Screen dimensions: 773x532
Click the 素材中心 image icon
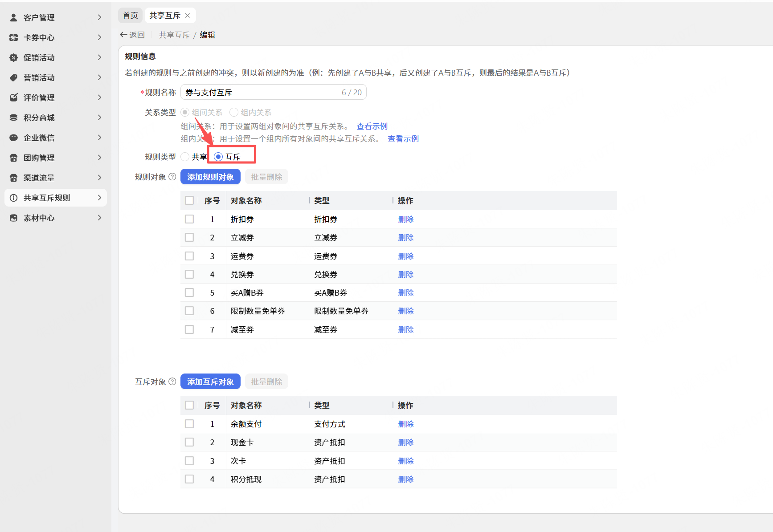pos(14,218)
